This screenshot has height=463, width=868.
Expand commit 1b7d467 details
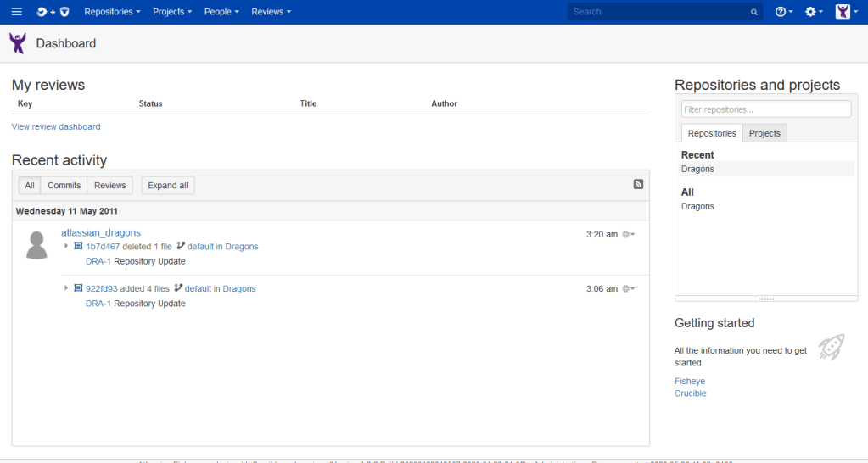click(x=67, y=246)
